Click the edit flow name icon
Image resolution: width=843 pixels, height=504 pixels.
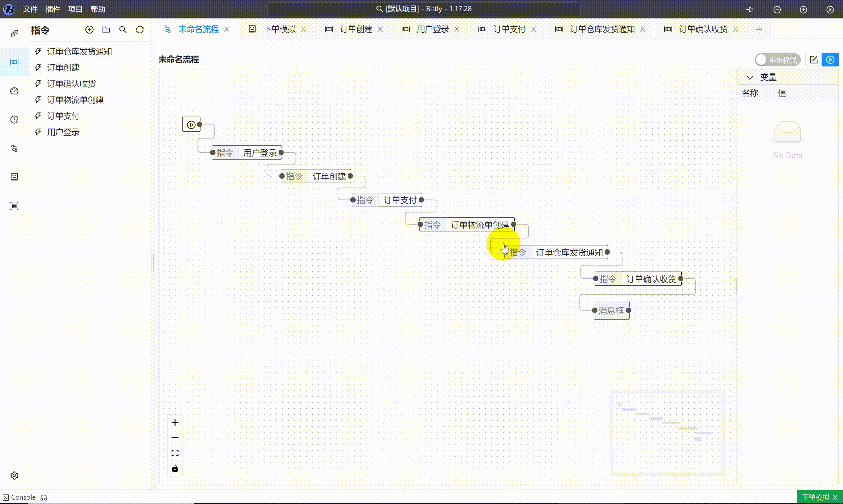pyautogui.click(x=813, y=60)
